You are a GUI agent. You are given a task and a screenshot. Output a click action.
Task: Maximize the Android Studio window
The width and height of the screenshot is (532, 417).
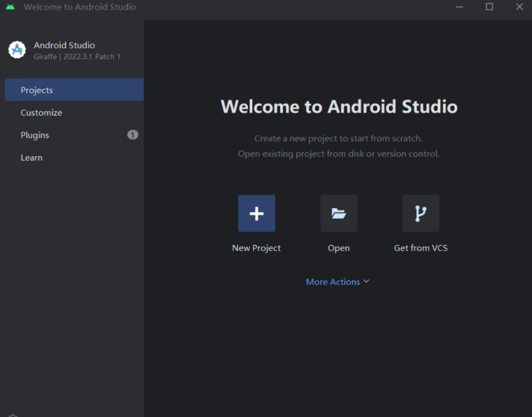click(489, 7)
